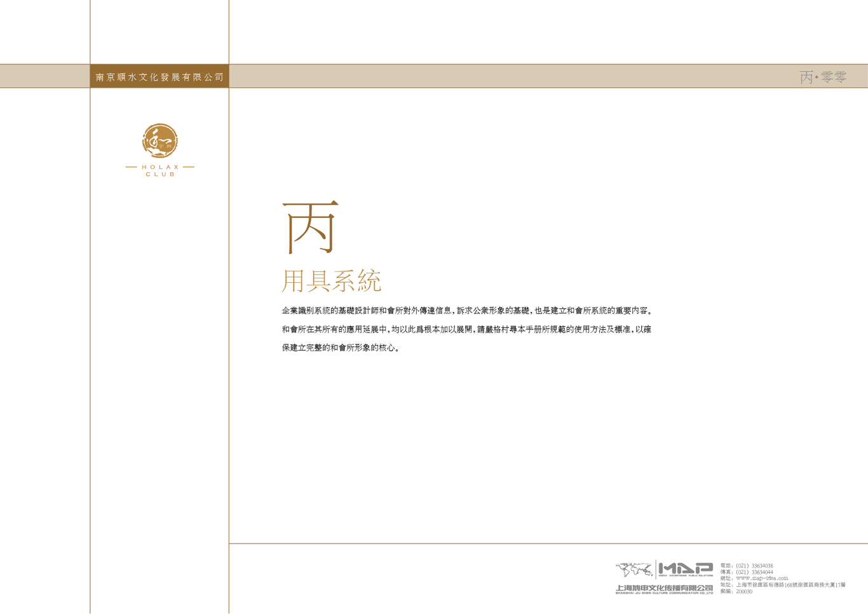
Task: Click the paragraph line starting 保建立完整的
Action: [x=341, y=348]
